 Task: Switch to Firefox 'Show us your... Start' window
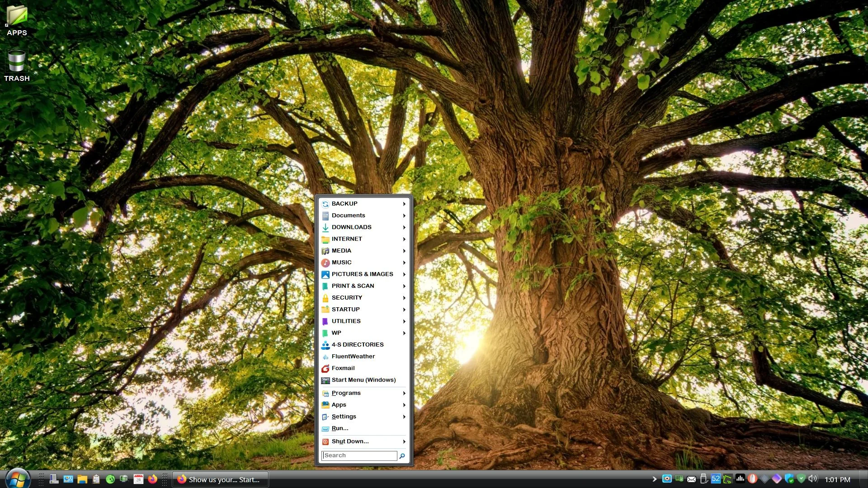220,479
